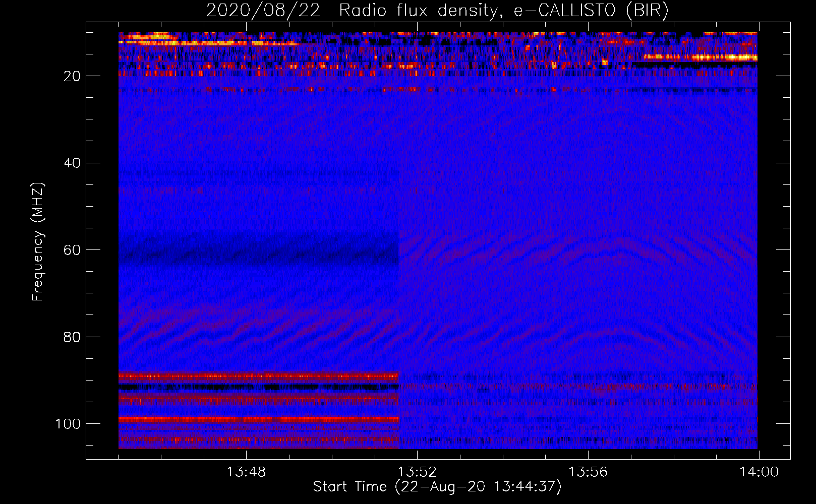Click the 13:48 time tick label
The image size is (816, 504).
246,472
